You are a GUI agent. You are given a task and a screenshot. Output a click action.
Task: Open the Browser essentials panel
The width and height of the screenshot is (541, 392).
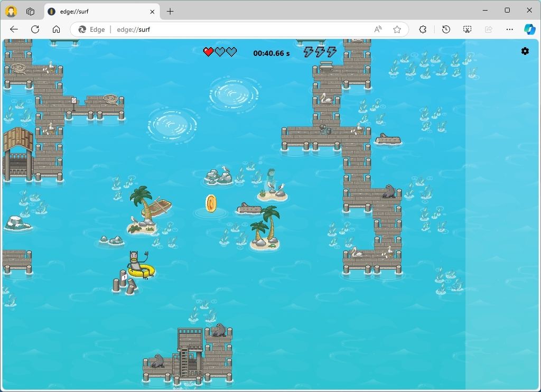(423, 30)
